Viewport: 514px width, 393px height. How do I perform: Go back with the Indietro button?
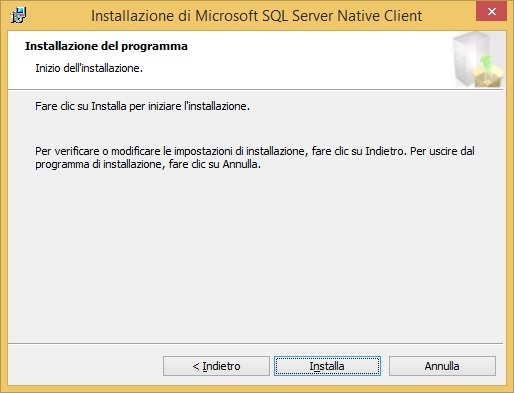click(x=216, y=366)
